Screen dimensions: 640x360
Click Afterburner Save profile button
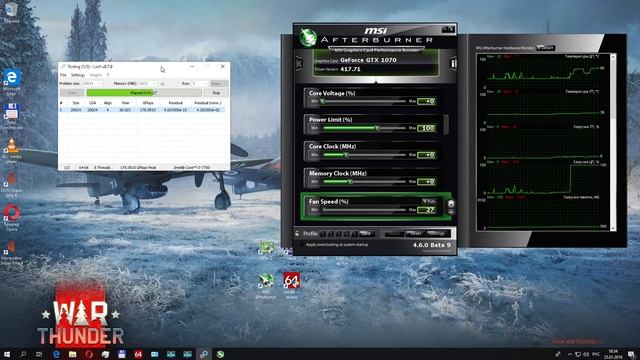(x=367, y=233)
